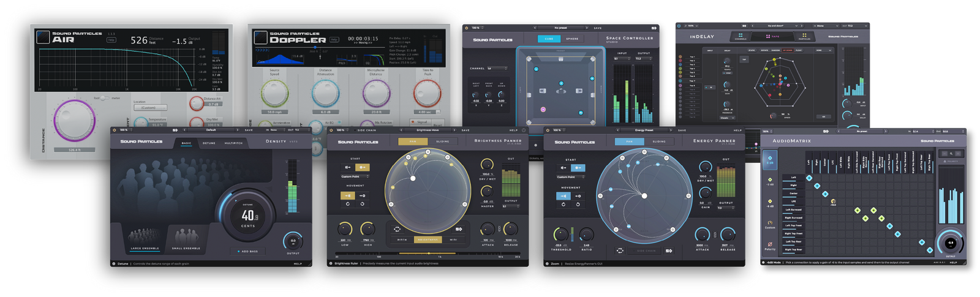The height and width of the screenshot is (297, 980).
Task: Open the Output 7.0 dropdown in Energy Panner
Action: 726,208
